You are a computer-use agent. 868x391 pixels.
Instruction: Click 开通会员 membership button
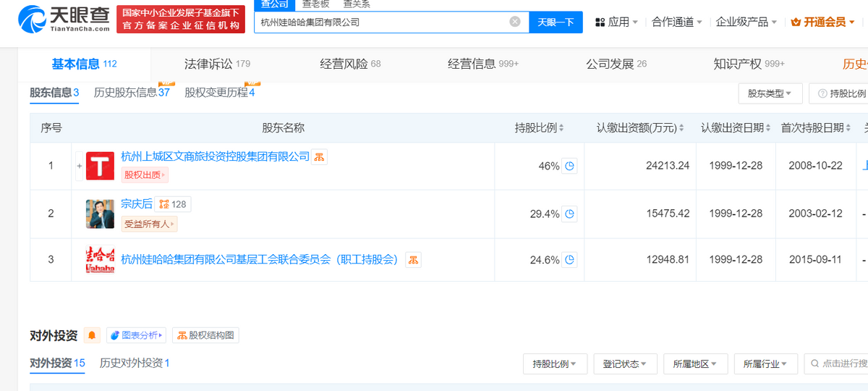click(x=823, y=22)
